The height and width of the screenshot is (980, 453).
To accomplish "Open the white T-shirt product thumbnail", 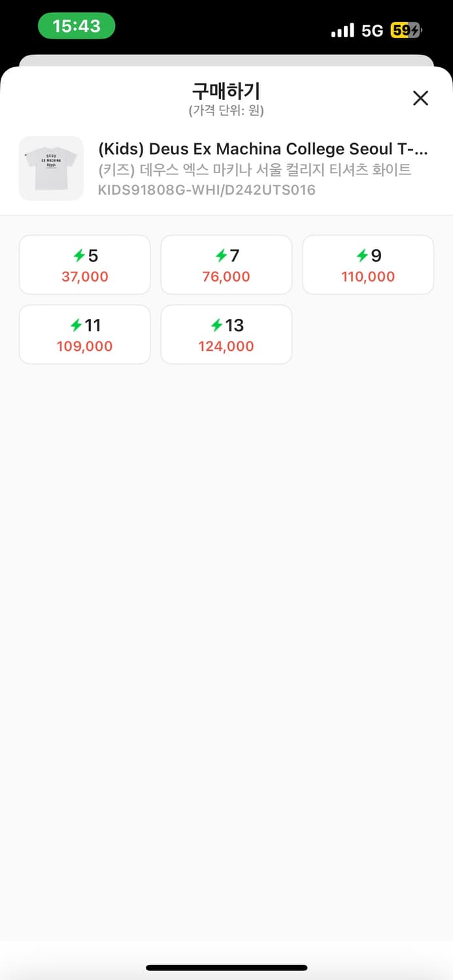I will pyautogui.click(x=51, y=169).
